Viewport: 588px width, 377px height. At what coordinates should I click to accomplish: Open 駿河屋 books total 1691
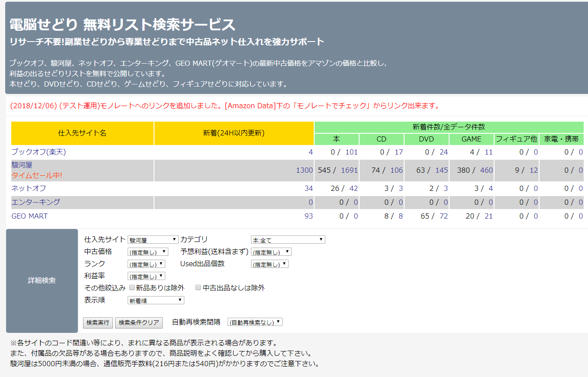pyautogui.click(x=349, y=170)
